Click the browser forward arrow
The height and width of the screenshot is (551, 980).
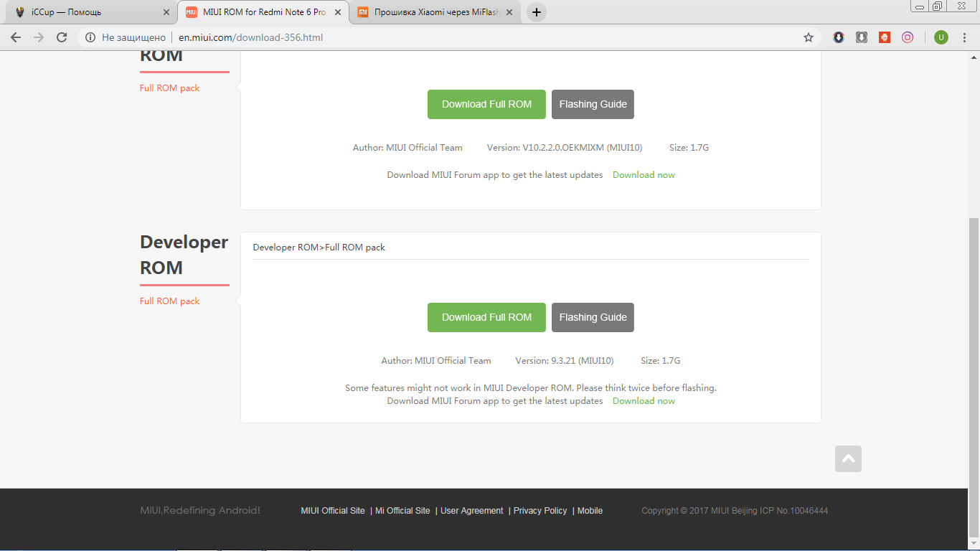[x=39, y=37]
